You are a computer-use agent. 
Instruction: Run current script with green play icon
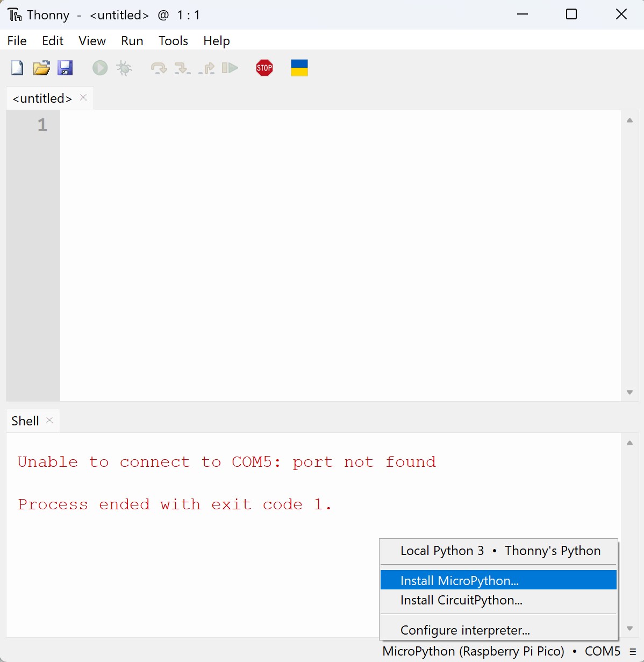[x=100, y=68]
